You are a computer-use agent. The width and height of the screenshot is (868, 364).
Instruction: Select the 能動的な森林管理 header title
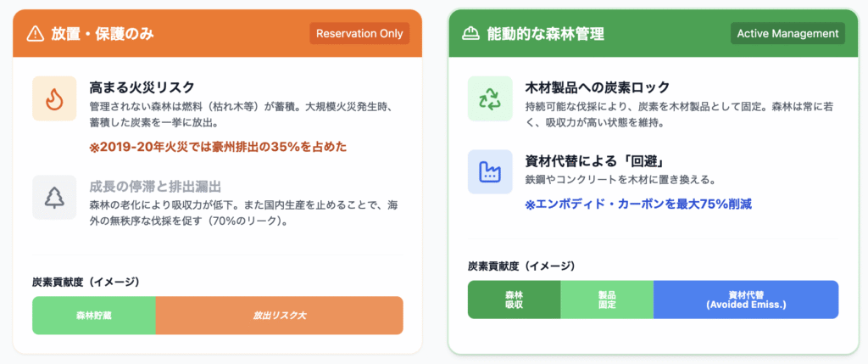pos(545,34)
